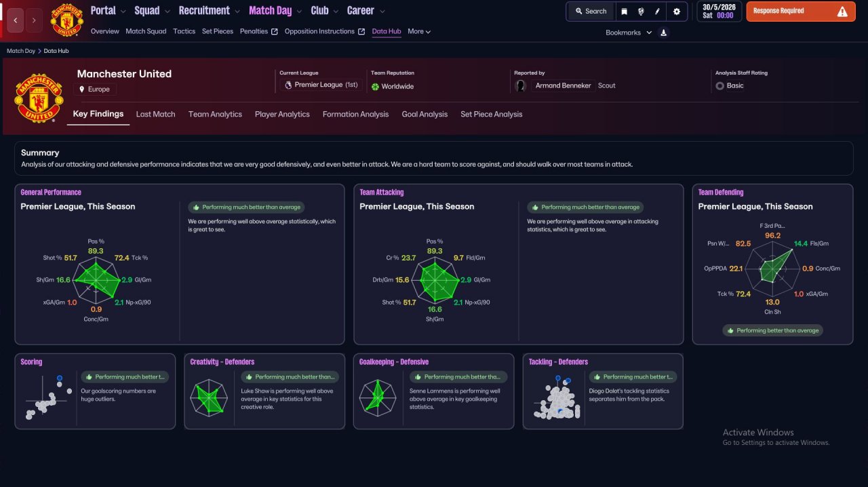This screenshot has width=868, height=487.
Task: Click the magnifier icon in Search box
Action: tap(579, 12)
